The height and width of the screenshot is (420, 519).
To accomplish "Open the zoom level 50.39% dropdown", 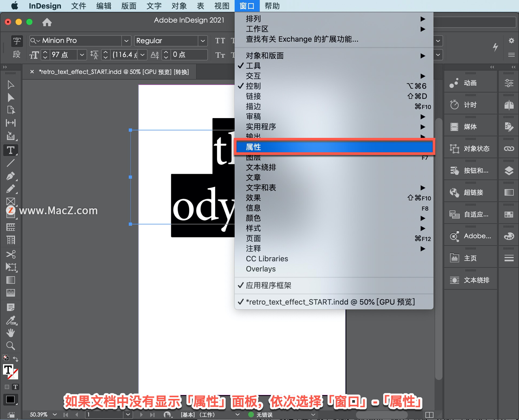I will coord(55,414).
